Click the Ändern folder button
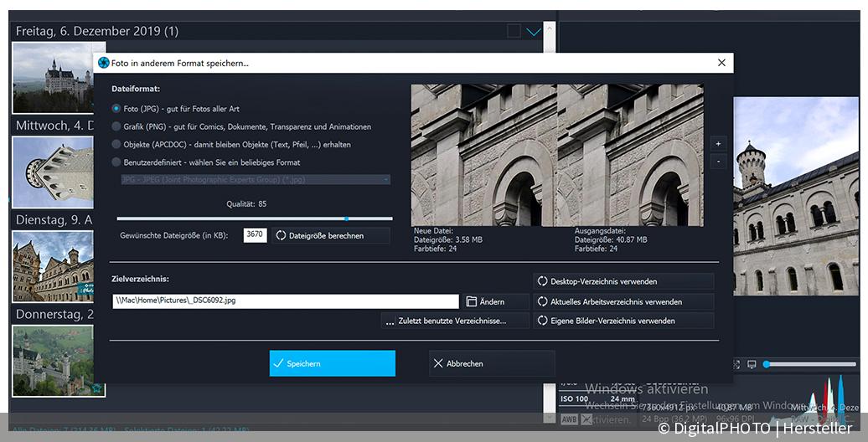 pyautogui.click(x=495, y=301)
